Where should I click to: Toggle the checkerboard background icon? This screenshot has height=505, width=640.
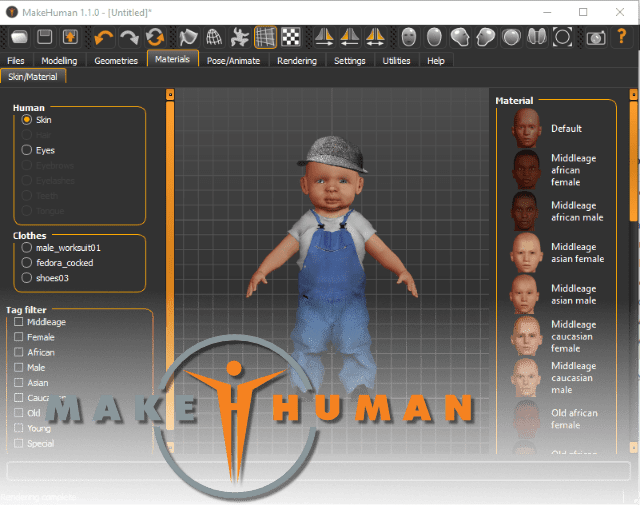tap(291, 38)
